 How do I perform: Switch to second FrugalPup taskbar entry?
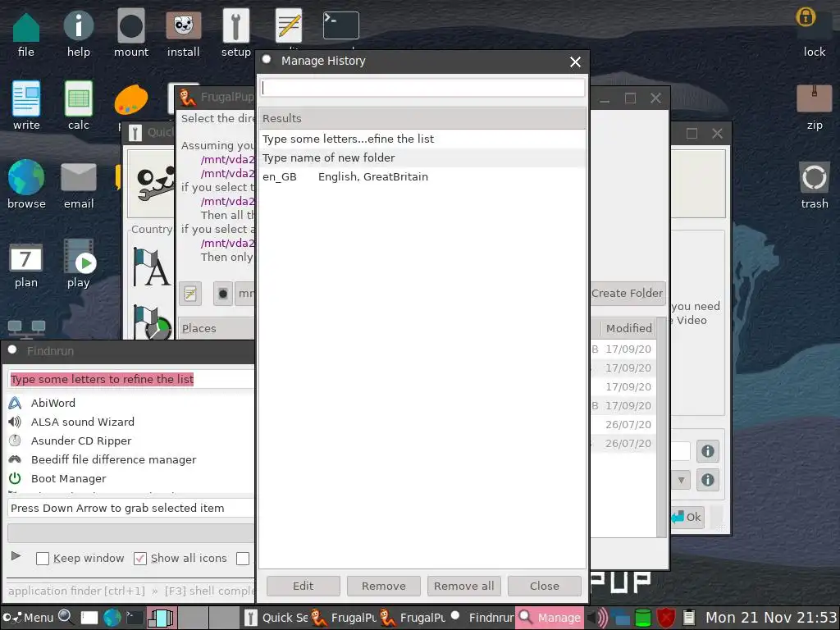[413, 618]
